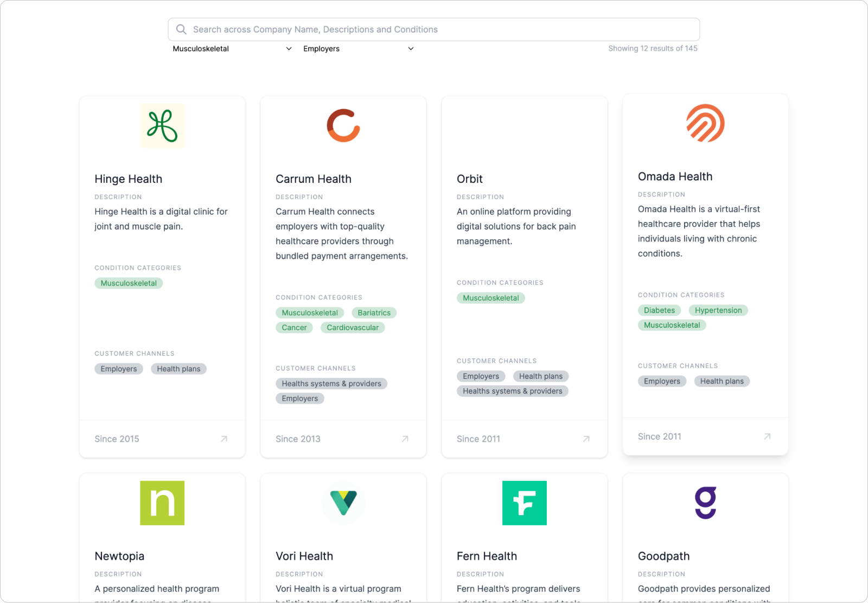Click the search magnifier icon
Screen dimensions: 868x603
[181, 29]
